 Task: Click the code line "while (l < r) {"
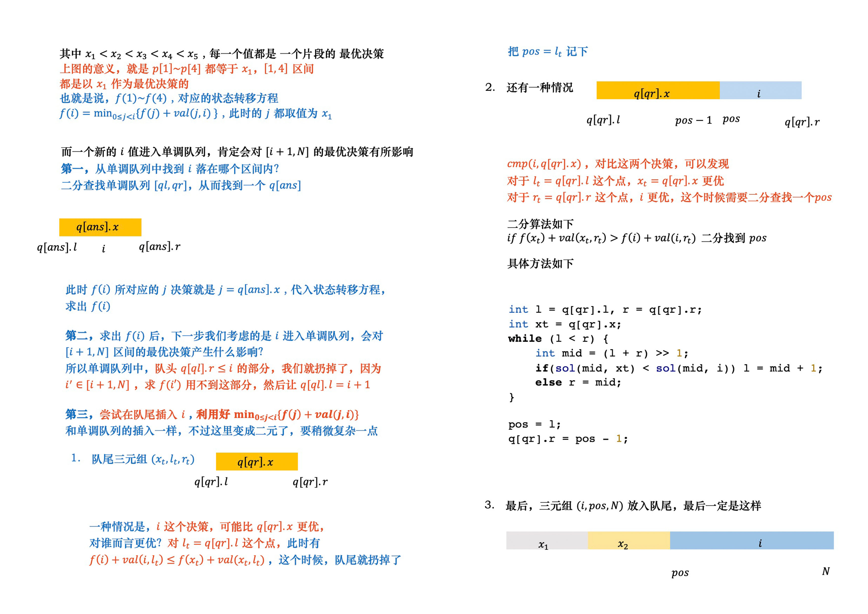[x=558, y=339]
